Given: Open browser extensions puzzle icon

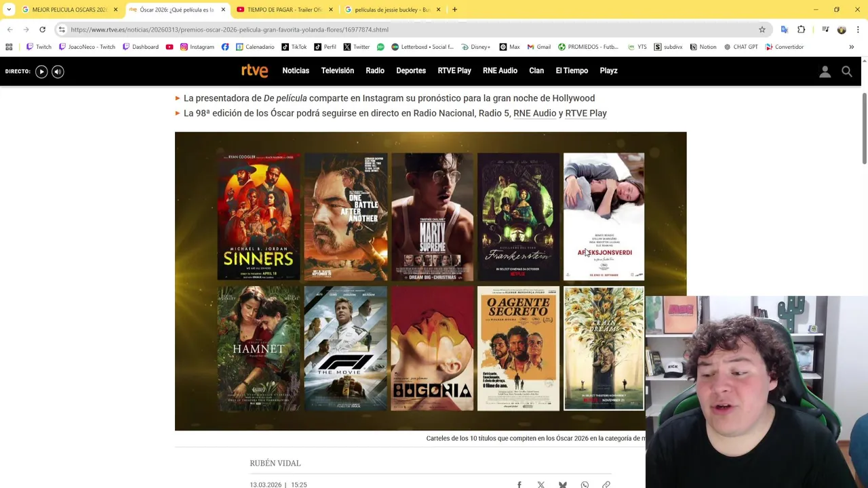Looking at the screenshot, I should 802,30.
